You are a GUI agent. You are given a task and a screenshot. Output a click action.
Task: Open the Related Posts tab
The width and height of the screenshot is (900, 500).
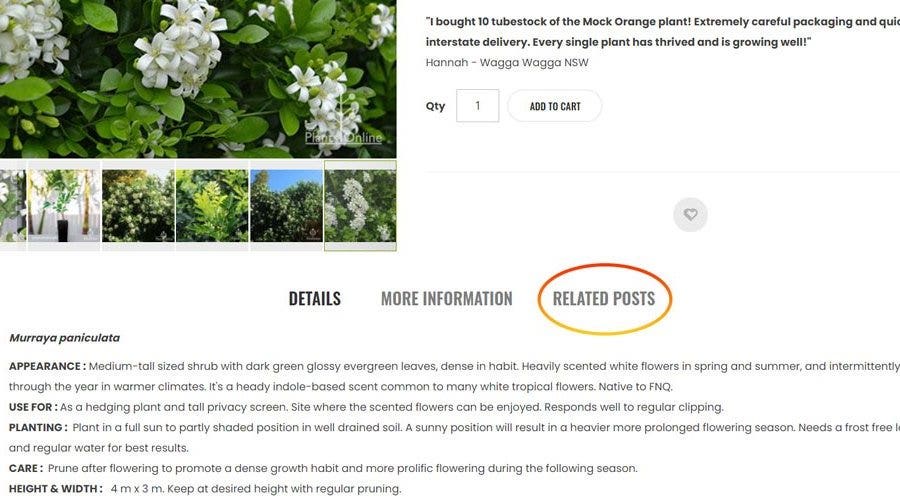(x=604, y=299)
